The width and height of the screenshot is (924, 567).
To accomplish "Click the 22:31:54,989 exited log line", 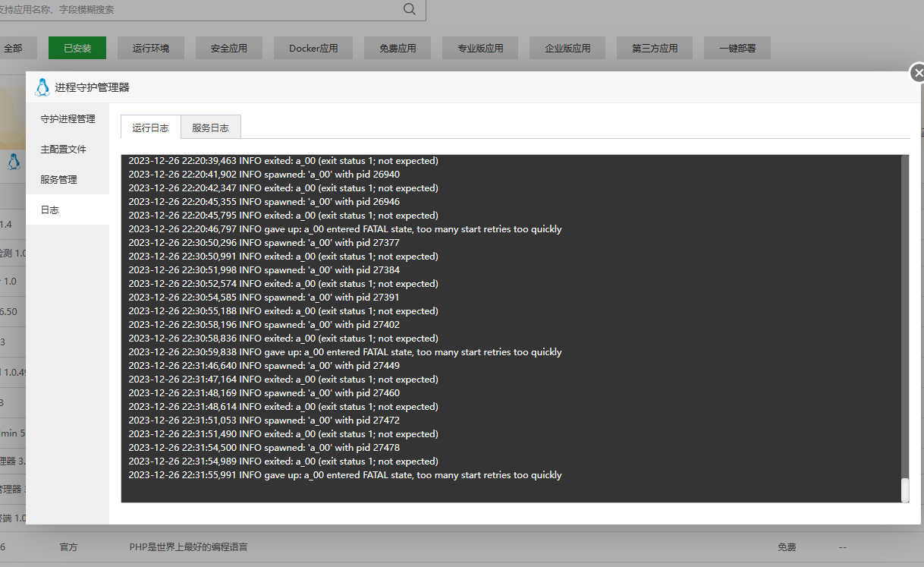I will tap(283, 461).
